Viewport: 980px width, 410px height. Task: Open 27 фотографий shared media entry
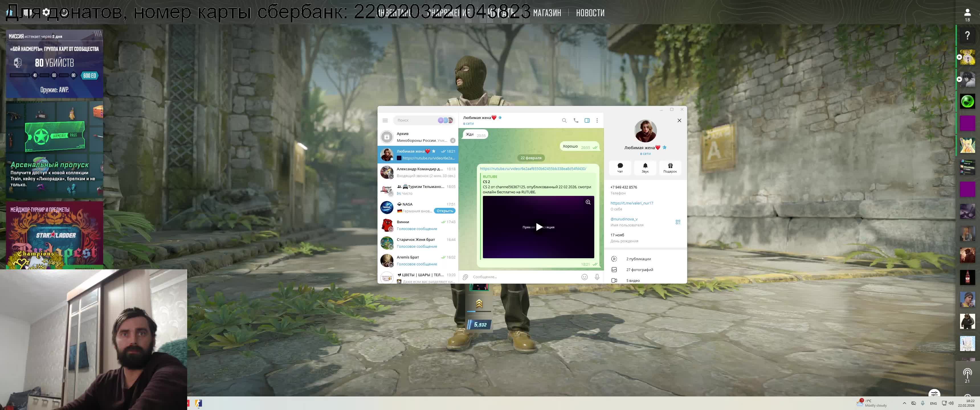click(639, 270)
